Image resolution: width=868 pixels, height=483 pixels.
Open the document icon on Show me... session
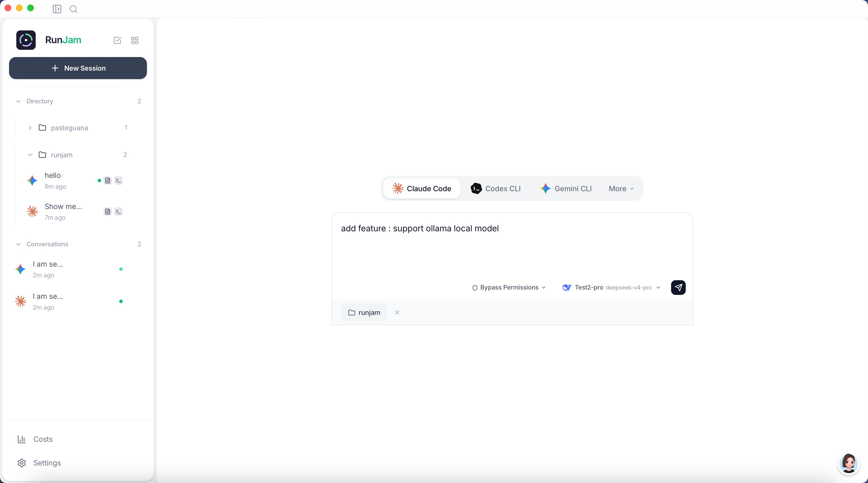point(107,212)
